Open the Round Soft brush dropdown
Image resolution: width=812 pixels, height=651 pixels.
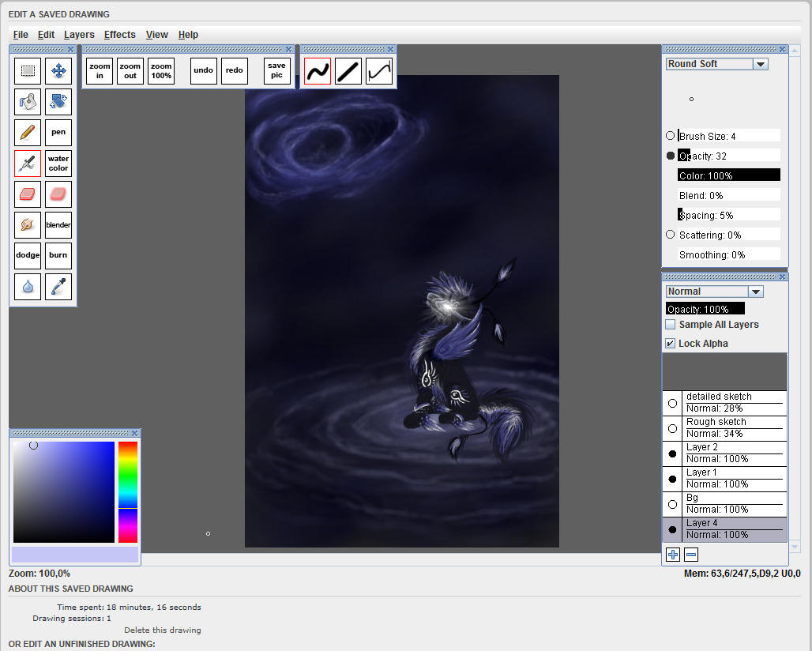pos(760,64)
